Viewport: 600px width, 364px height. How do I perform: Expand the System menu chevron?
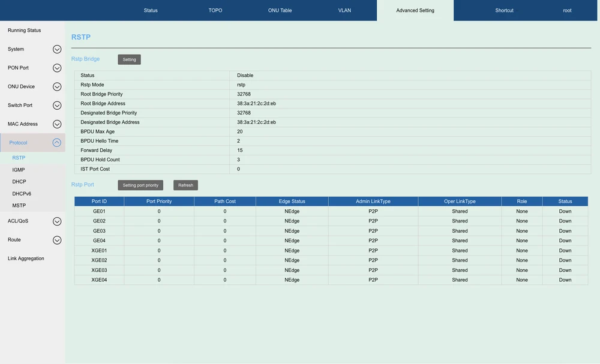57,49
